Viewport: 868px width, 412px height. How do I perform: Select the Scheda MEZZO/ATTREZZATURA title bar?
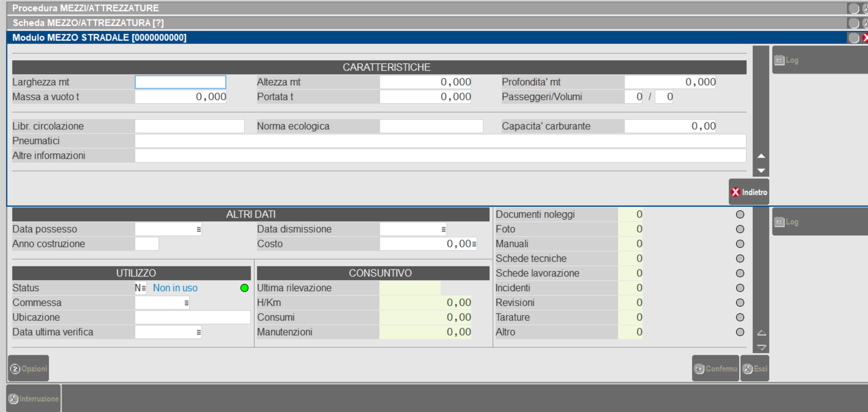tap(88, 23)
